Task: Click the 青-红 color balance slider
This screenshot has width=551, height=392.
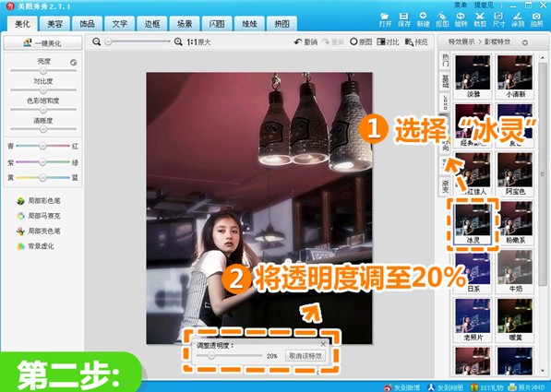Action: pyautogui.click(x=42, y=146)
